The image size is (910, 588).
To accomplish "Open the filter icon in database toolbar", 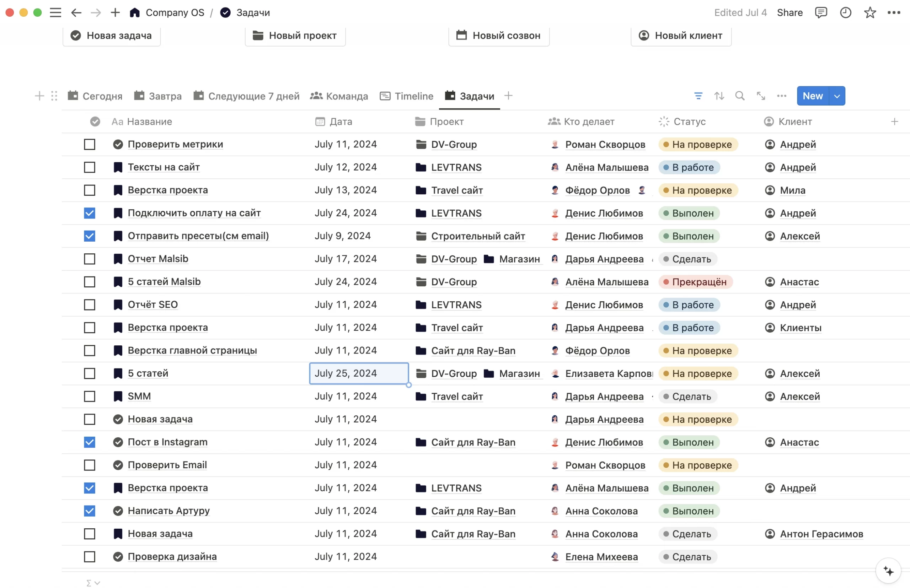I will [x=698, y=96].
